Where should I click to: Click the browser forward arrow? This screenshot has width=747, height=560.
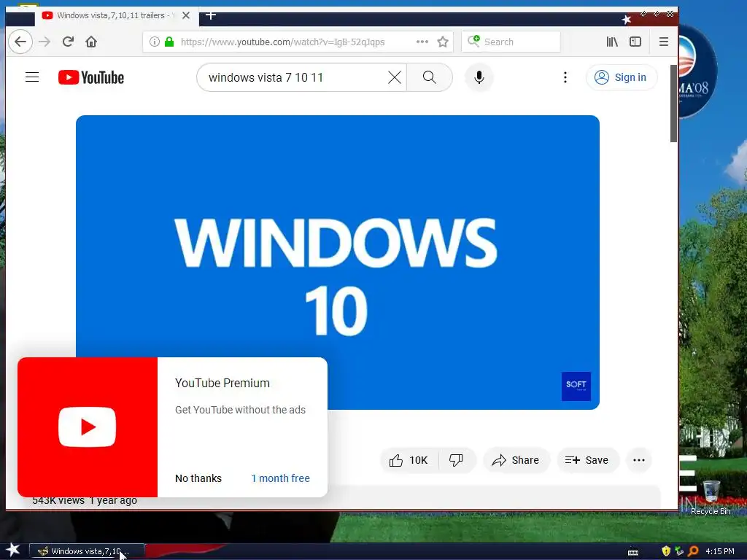pos(44,42)
